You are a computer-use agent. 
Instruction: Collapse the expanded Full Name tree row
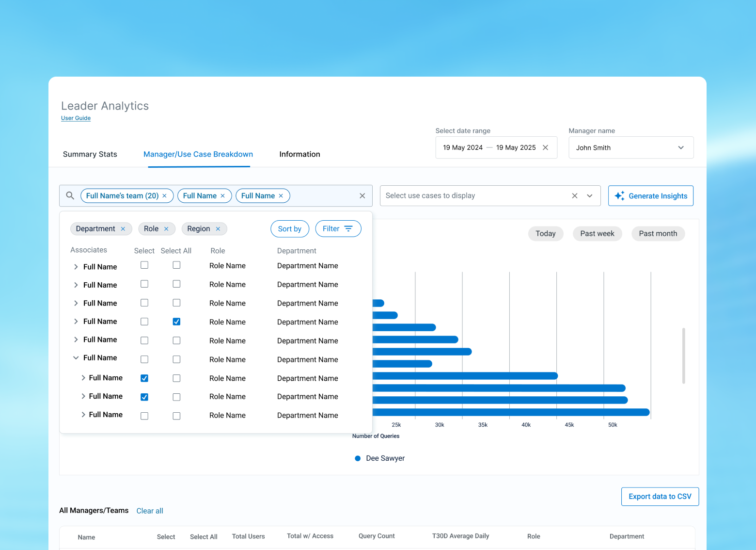coord(76,358)
